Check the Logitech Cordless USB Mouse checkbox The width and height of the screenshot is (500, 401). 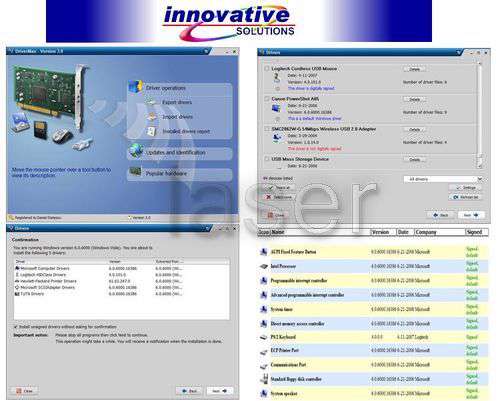(267, 68)
